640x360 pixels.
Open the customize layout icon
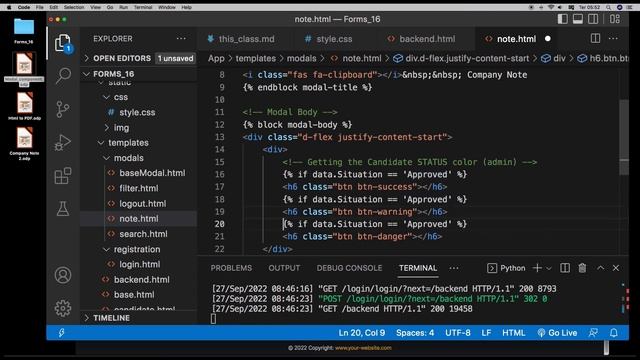(615, 19)
